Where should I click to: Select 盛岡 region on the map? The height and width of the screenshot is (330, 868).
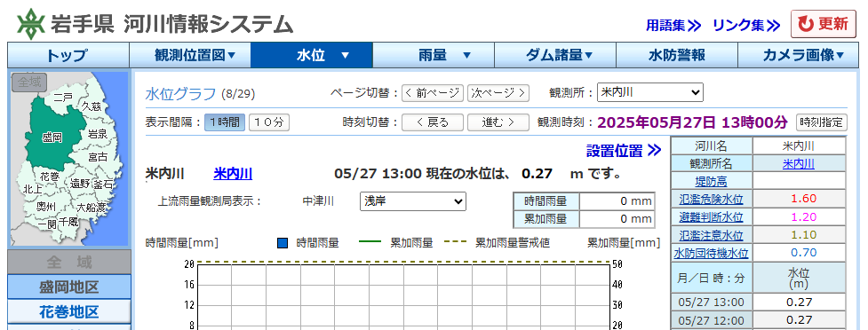click(x=52, y=137)
